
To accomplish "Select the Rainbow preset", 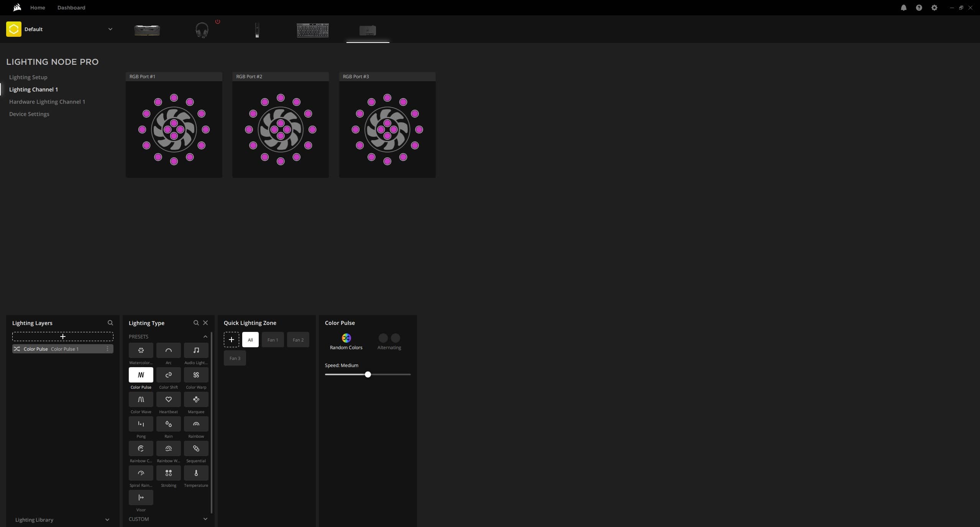I will point(196,424).
